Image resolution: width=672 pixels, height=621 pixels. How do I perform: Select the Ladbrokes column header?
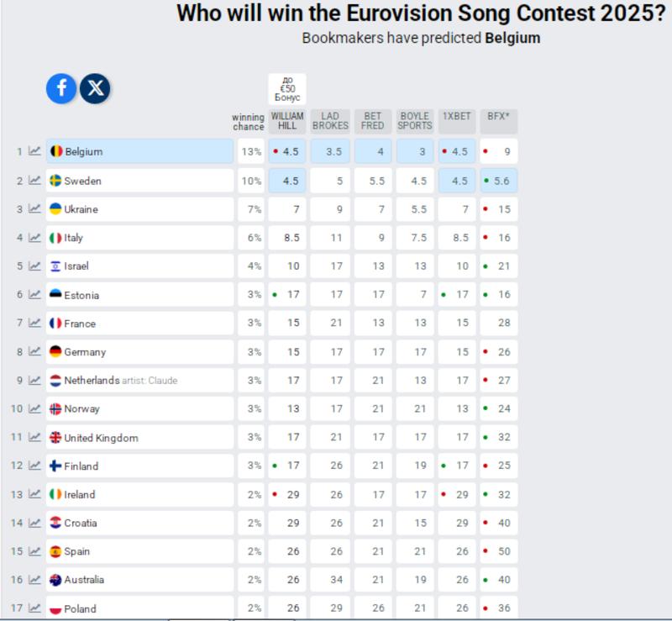click(330, 121)
